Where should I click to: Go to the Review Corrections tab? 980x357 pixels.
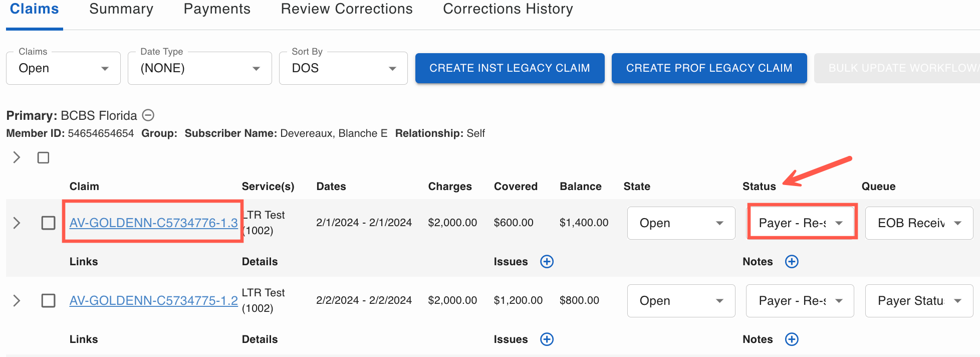[x=346, y=9]
